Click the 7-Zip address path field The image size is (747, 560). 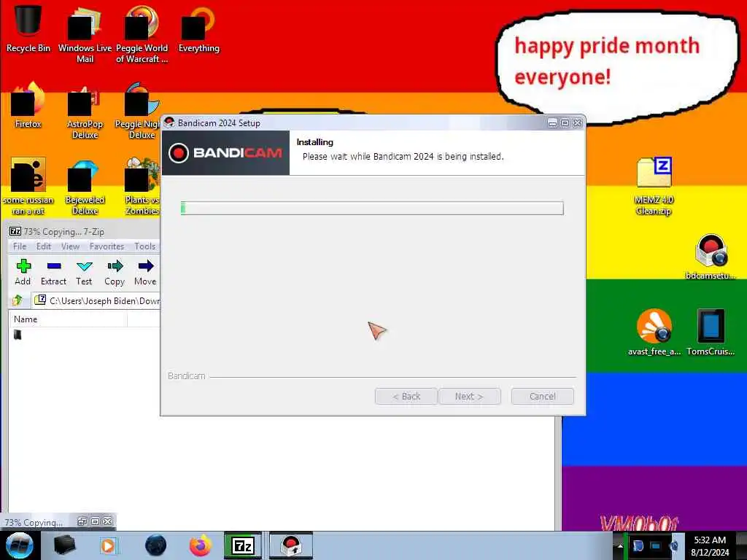pos(96,300)
